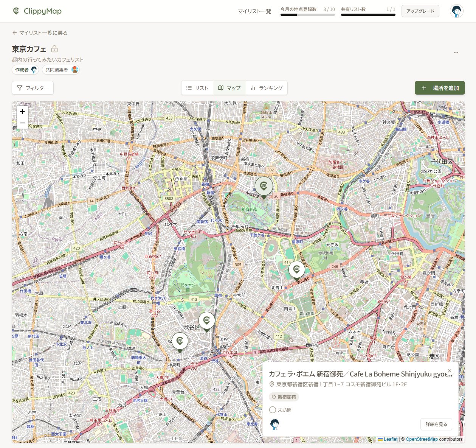The image size is (476, 448).
Task: Toggle the 未訪問 visit status circle
Action: (273, 410)
